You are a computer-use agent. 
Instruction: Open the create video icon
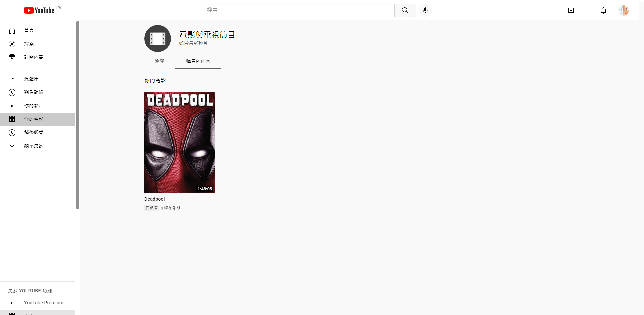(572, 10)
